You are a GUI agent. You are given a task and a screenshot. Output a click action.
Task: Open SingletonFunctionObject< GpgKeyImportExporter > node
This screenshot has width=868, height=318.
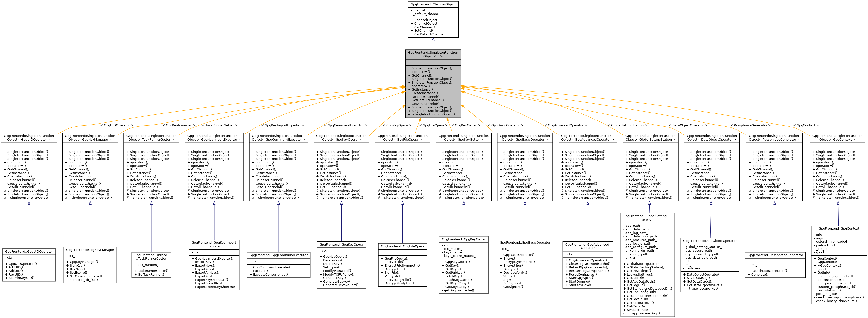point(214,167)
